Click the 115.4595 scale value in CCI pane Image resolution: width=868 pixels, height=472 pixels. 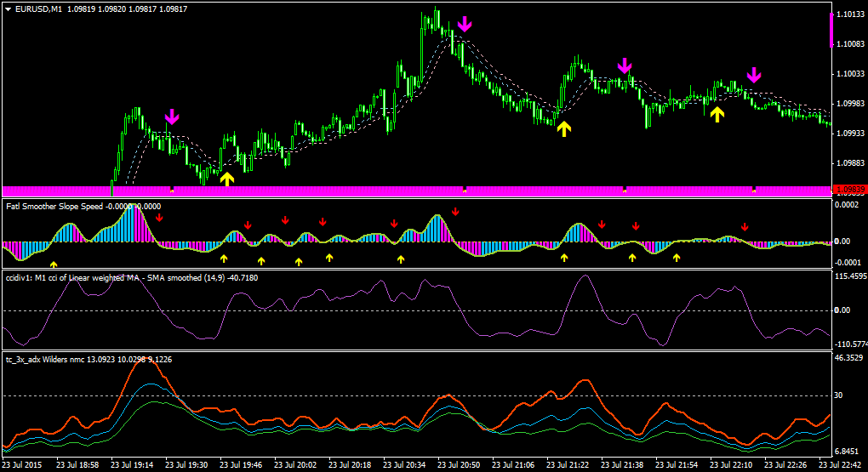pyautogui.click(x=850, y=276)
